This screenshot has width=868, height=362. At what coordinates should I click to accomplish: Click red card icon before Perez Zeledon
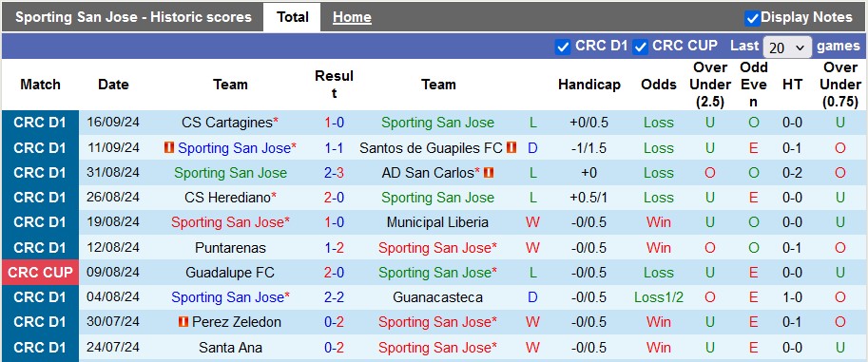[183, 322]
